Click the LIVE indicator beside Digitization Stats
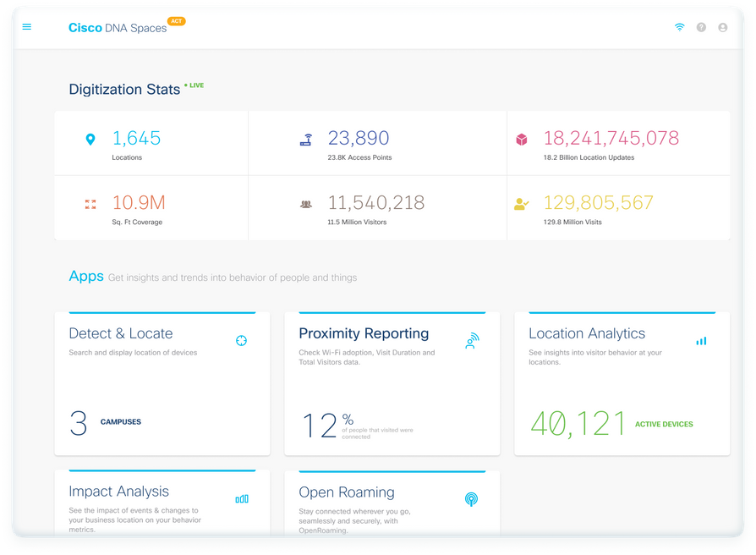Viewport: 756px width, 555px height. click(x=196, y=85)
